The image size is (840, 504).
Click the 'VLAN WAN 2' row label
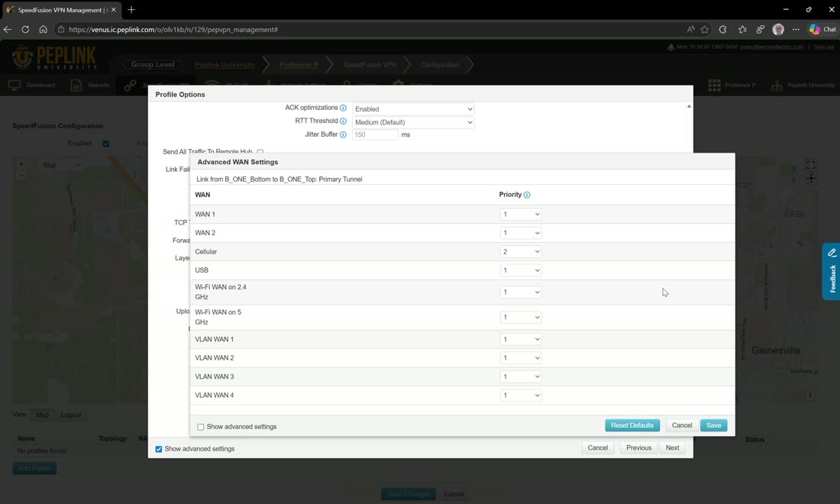point(215,358)
